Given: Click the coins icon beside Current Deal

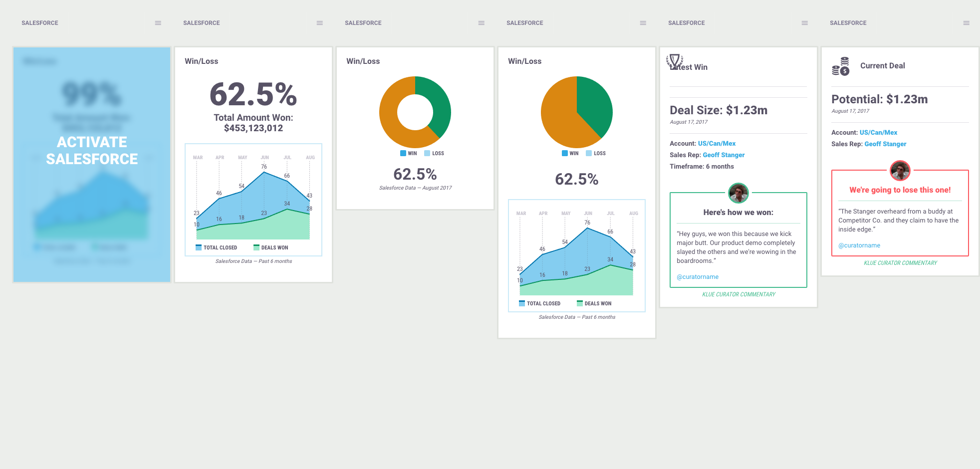Looking at the screenshot, I should [841, 66].
